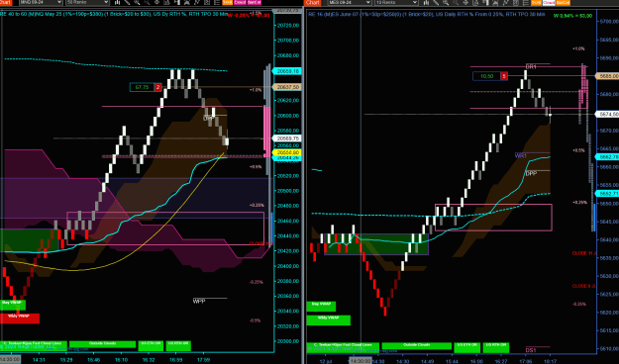
Task: Choose crosshair cursor icon in right chart toolbar
Action: tap(465, 2)
